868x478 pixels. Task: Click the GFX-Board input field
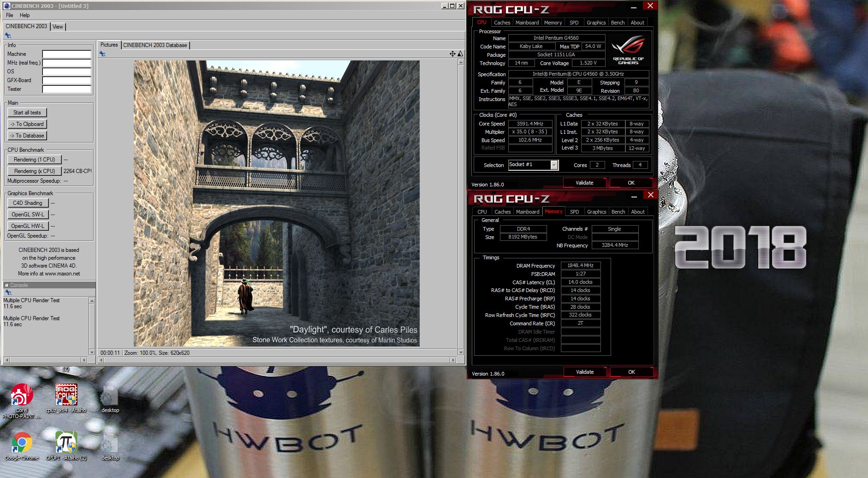[x=67, y=80]
